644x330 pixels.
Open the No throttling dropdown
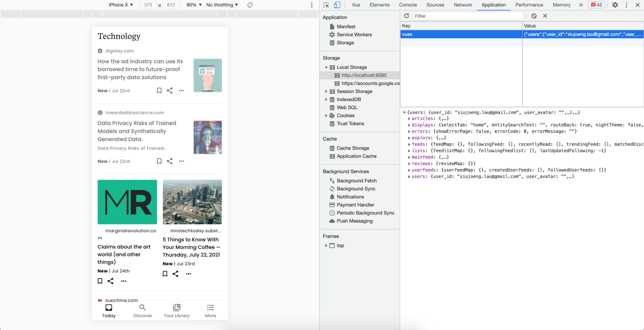pos(222,5)
